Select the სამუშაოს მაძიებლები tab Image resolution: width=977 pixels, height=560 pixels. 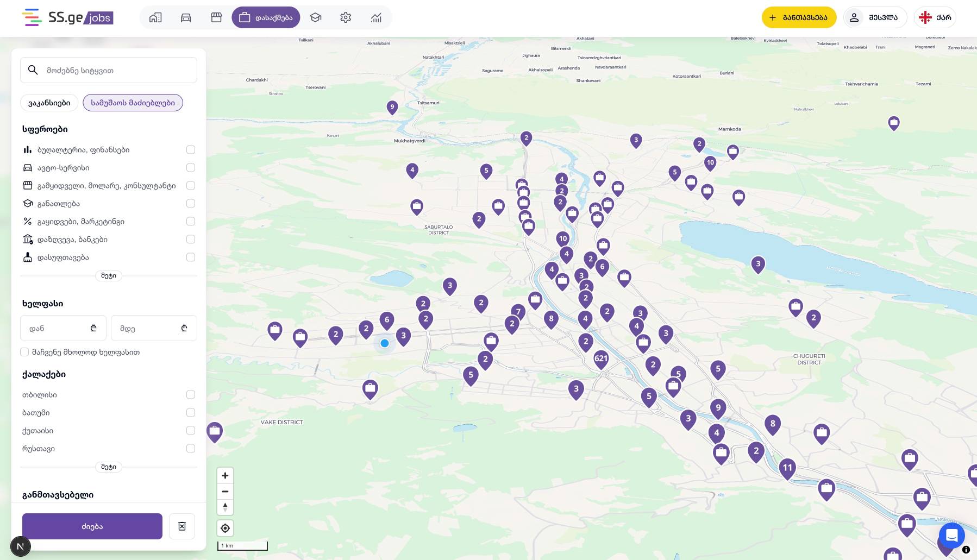[133, 103]
